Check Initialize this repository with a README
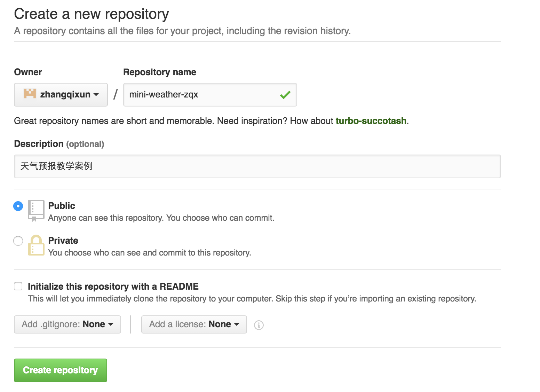The image size is (540, 392). [x=18, y=286]
